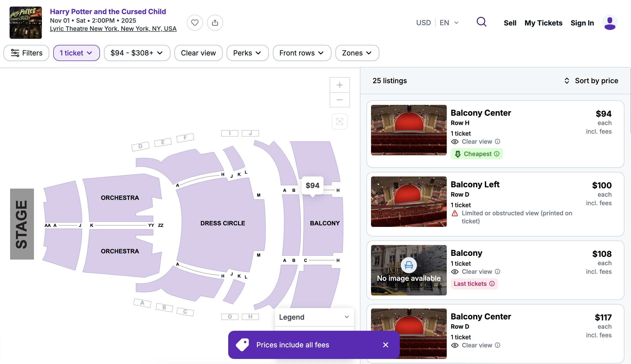Toggle the Clear view filter

click(198, 53)
